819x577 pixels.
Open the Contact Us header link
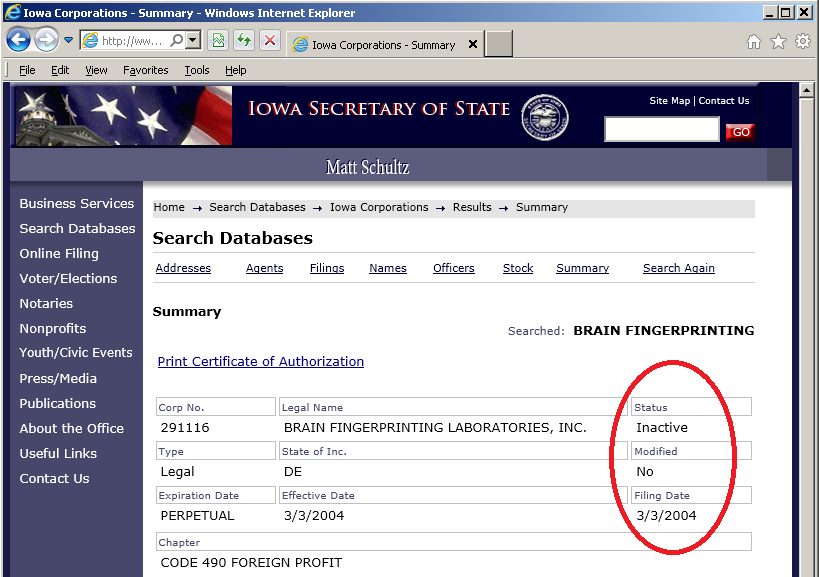(x=724, y=101)
